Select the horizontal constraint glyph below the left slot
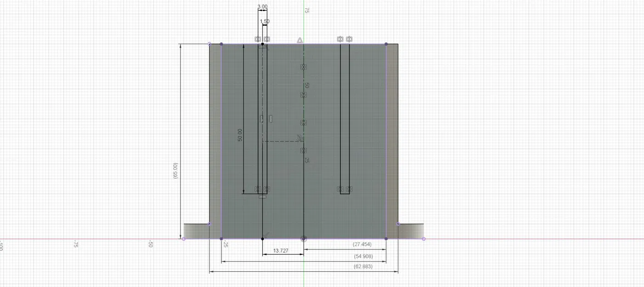 (262, 197)
